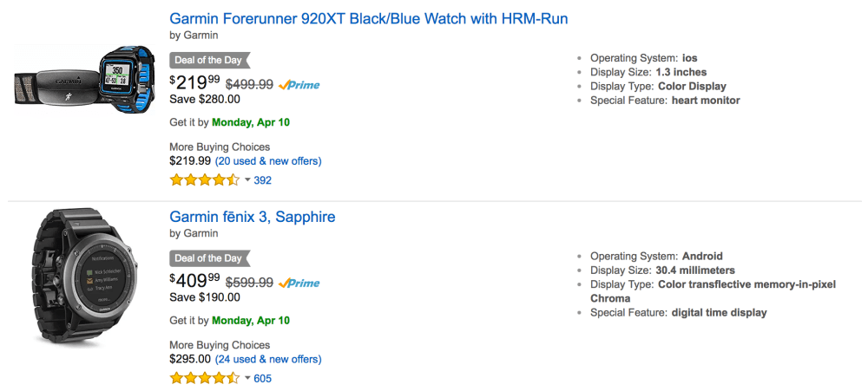This screenshot has height=391, width=868.
Task: Click Prime logo beside the $219.99 price
Action: coord(299,85)
